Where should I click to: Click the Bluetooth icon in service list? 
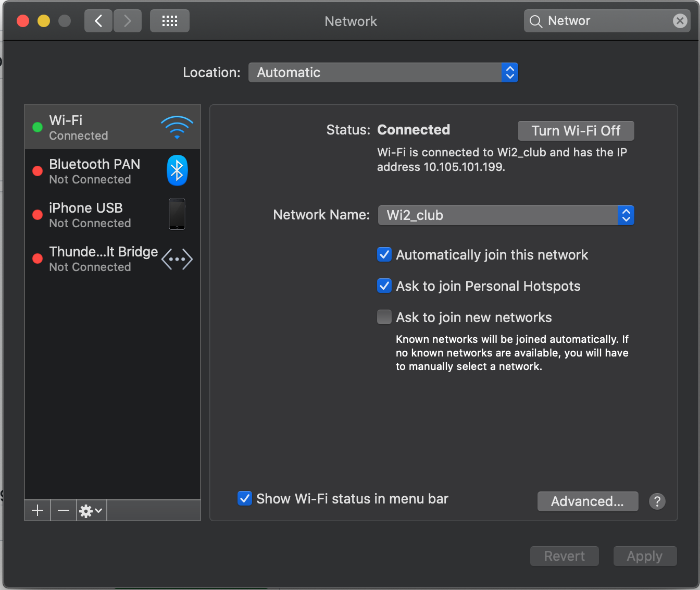point(177,170)
